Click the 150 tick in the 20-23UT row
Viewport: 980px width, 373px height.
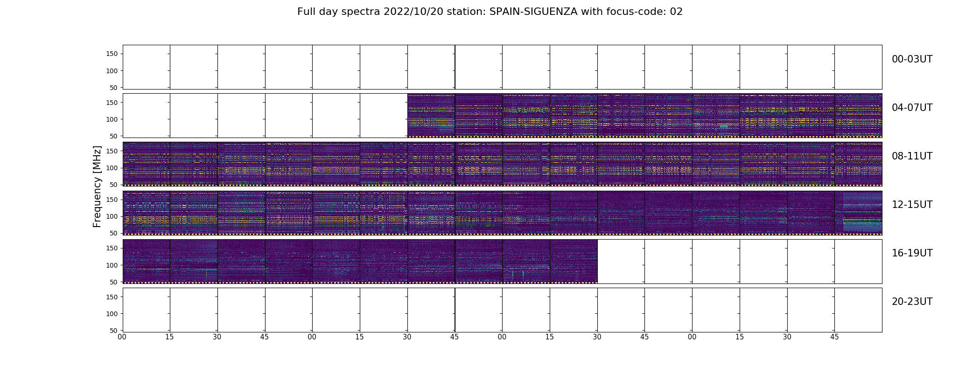coord(112,297)
